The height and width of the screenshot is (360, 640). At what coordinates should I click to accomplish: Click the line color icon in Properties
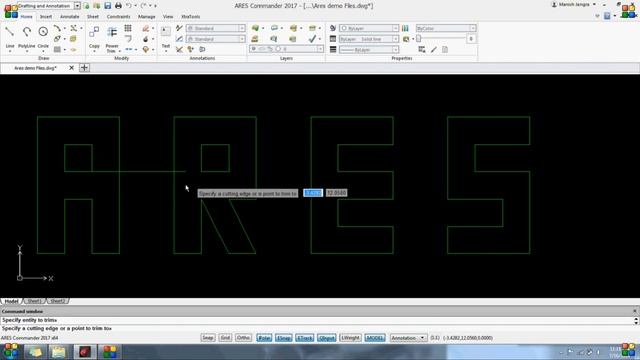(333, 28)
